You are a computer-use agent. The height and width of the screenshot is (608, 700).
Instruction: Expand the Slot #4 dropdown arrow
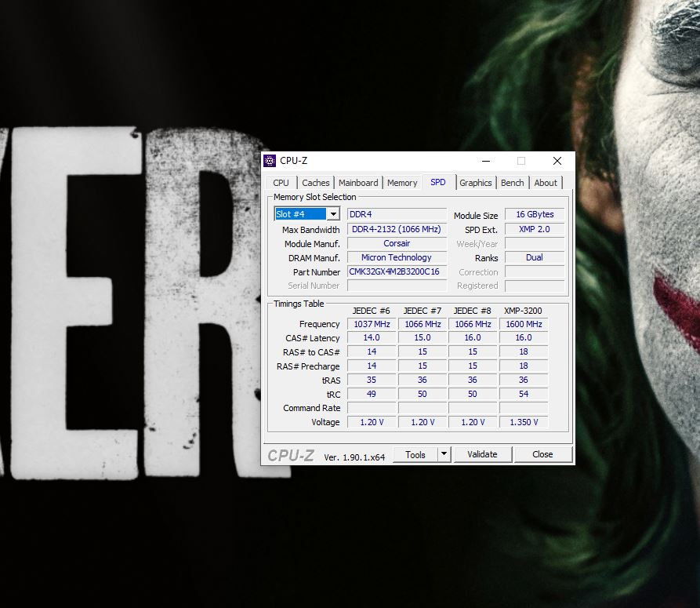tap(333, 214)
